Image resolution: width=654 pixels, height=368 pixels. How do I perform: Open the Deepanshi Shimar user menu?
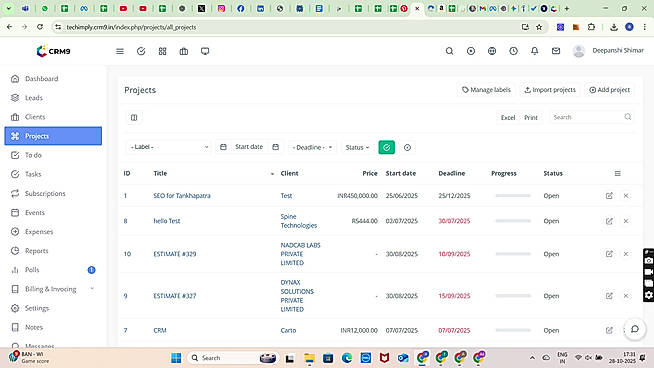coord(608,50)
